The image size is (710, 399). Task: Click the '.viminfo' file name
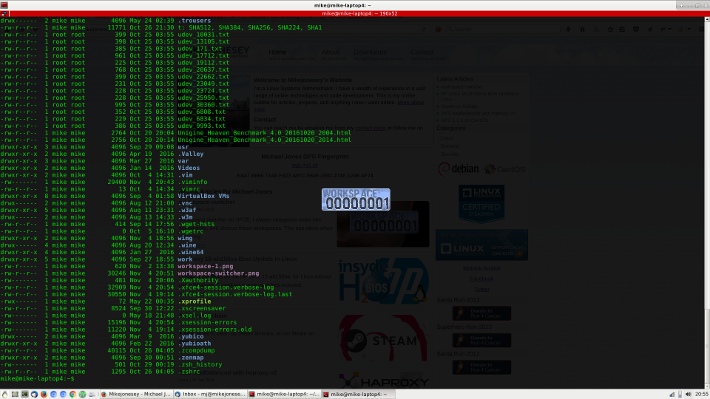[192, 182]
